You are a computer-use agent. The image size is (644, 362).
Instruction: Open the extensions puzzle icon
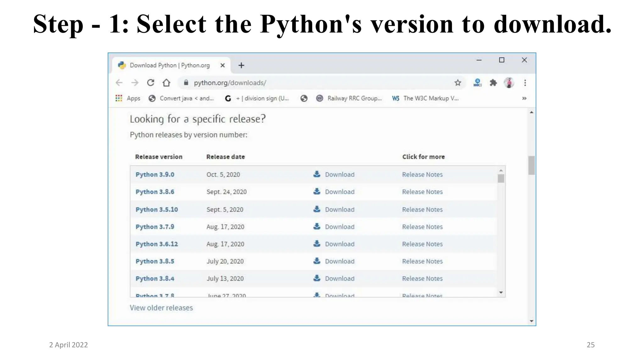493,83
